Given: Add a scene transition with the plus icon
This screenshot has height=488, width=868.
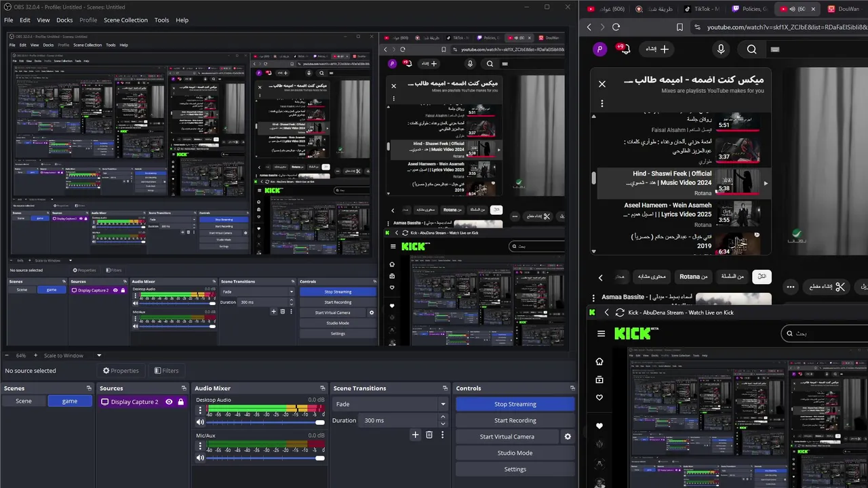Looking at the screenshot, I should coord(416,435).
